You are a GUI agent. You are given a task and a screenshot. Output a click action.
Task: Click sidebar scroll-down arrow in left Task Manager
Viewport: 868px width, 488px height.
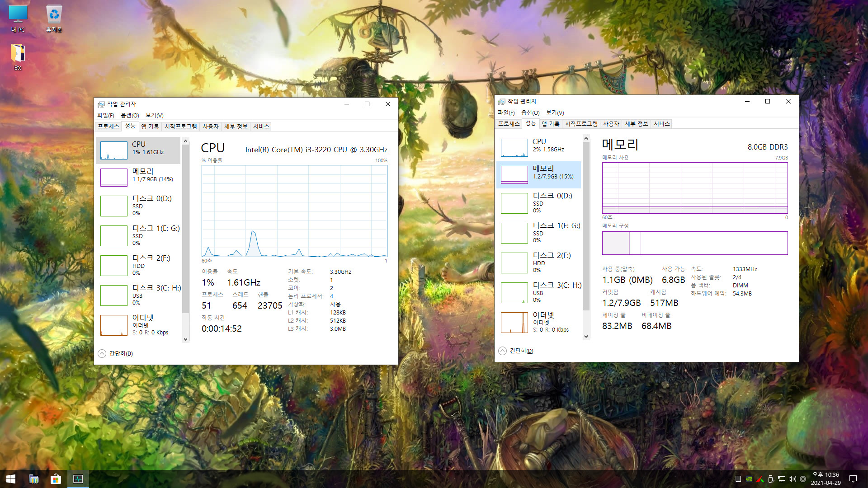(185, 339)
